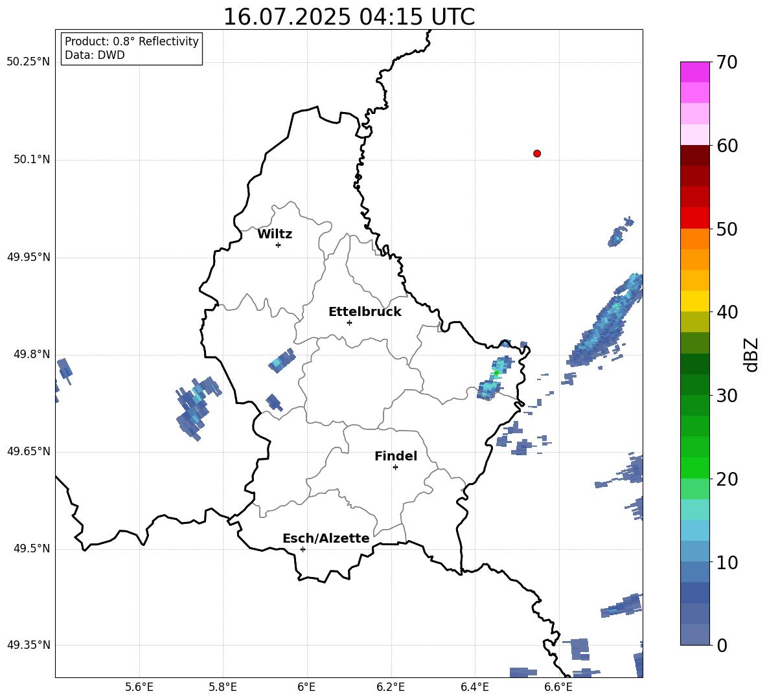The height and width of the screenshot is (700, 767).
Task: Click the 70 value on the colorbar
Action: [727, 62]
